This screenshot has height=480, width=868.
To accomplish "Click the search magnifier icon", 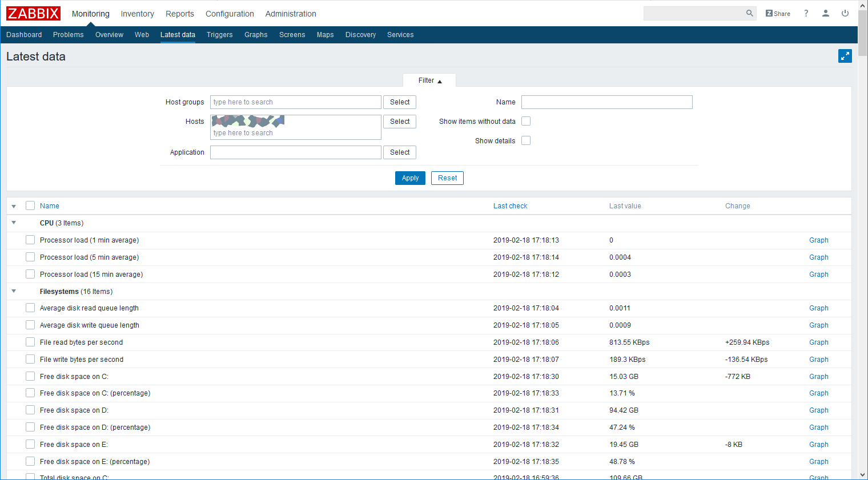I will point(749,13).
